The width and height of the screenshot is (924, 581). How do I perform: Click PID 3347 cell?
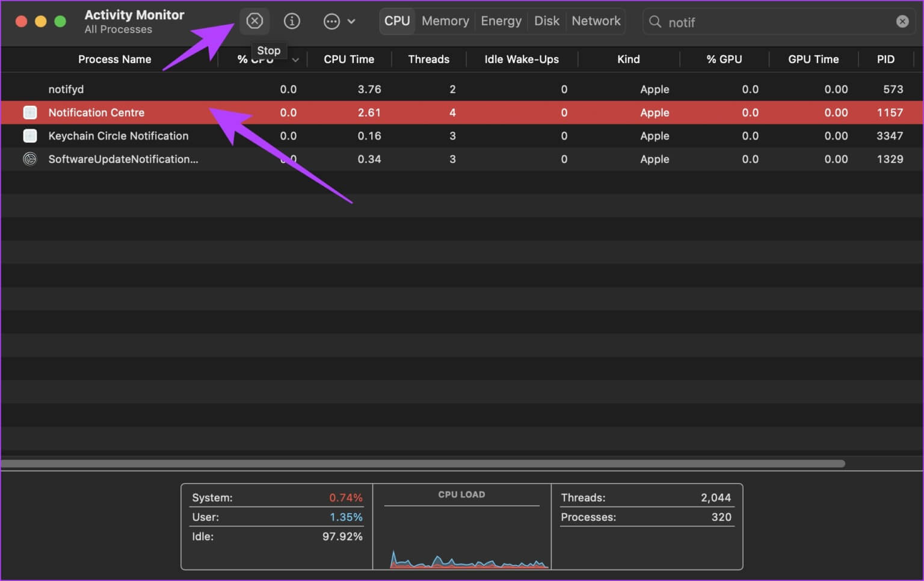[890, 136]
